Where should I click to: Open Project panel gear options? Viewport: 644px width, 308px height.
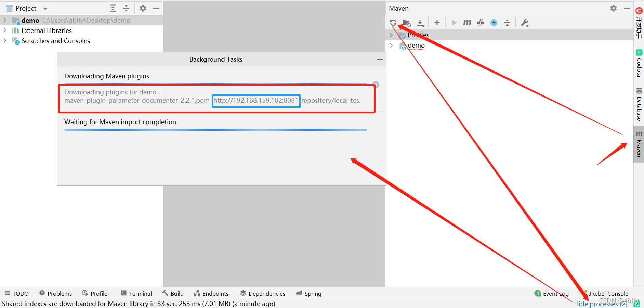[143, 8]
